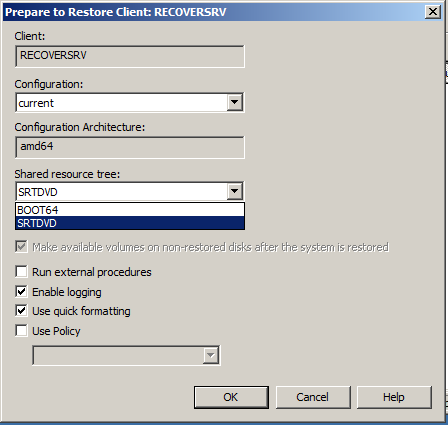Close the Prepare to Restore Client dialog
Image resolution: width=448 pixels, height=425 pixels.
click(x=433, y=12)
